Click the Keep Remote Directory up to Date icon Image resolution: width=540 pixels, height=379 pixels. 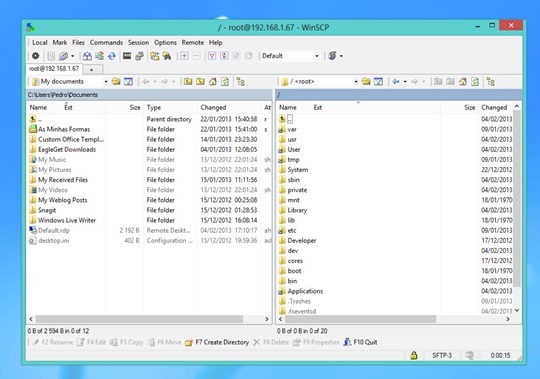pyautogui.click(x=100, y=56)
